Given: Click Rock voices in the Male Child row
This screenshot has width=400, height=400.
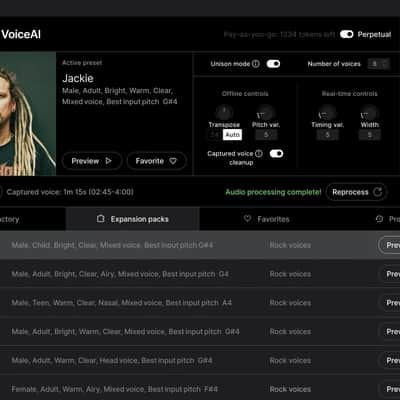Looking at the screenshot, I should click(x=290, y=245).
